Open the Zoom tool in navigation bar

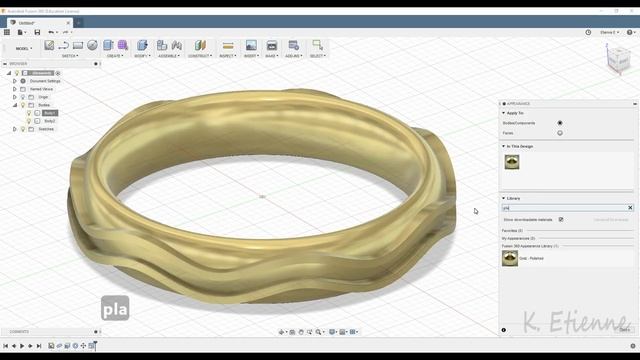tap(318, 332)
